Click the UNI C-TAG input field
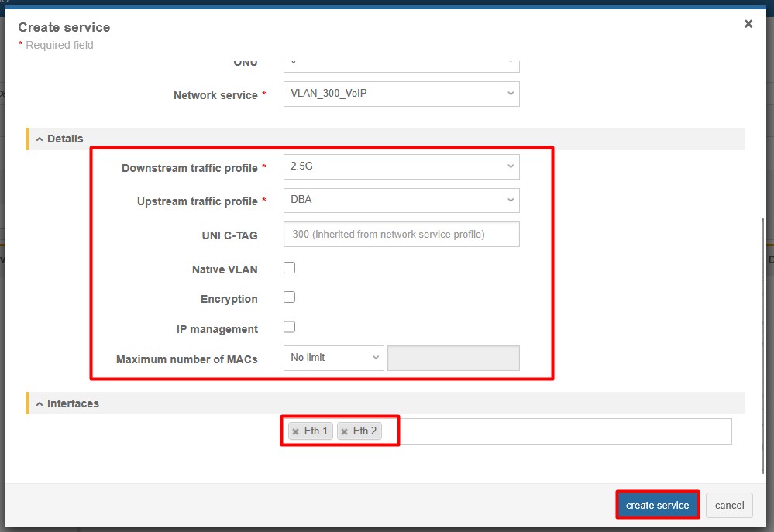This screenshot has height=532, width=774. pos(401,234)
